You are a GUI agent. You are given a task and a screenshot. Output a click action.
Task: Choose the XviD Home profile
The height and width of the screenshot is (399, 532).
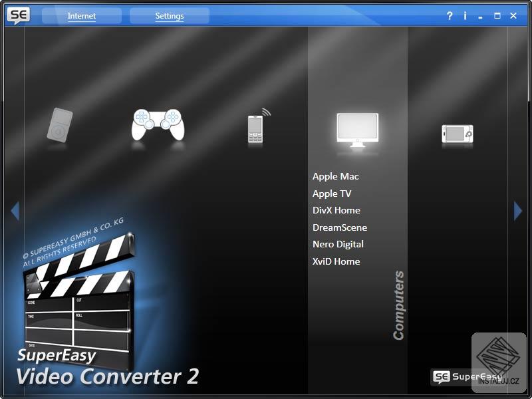336,261
